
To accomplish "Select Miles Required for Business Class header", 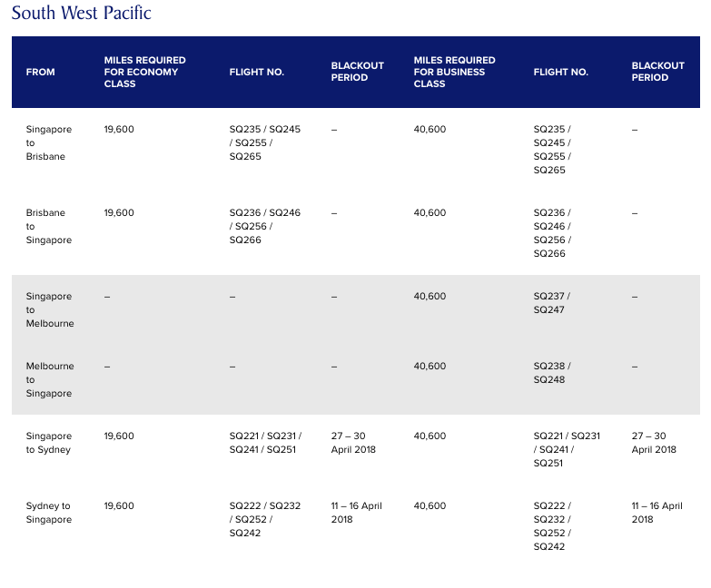I will [454, 72].
